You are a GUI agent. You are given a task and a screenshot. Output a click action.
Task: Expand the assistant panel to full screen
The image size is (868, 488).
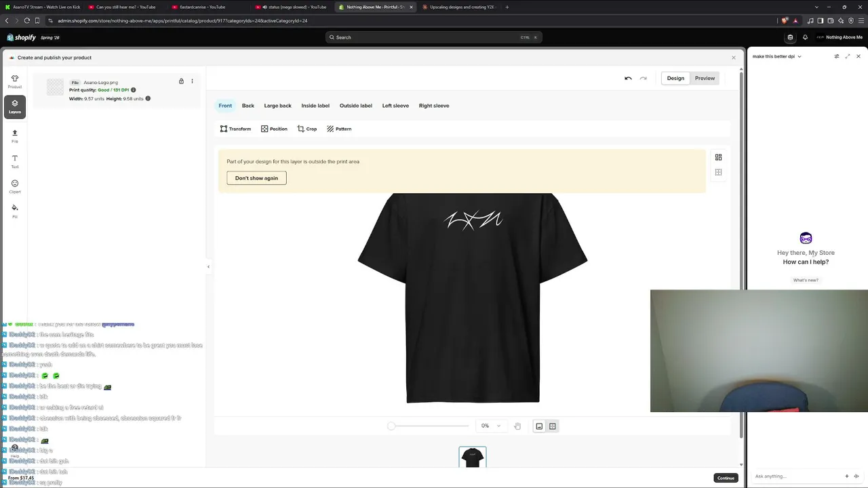point(848,56)
